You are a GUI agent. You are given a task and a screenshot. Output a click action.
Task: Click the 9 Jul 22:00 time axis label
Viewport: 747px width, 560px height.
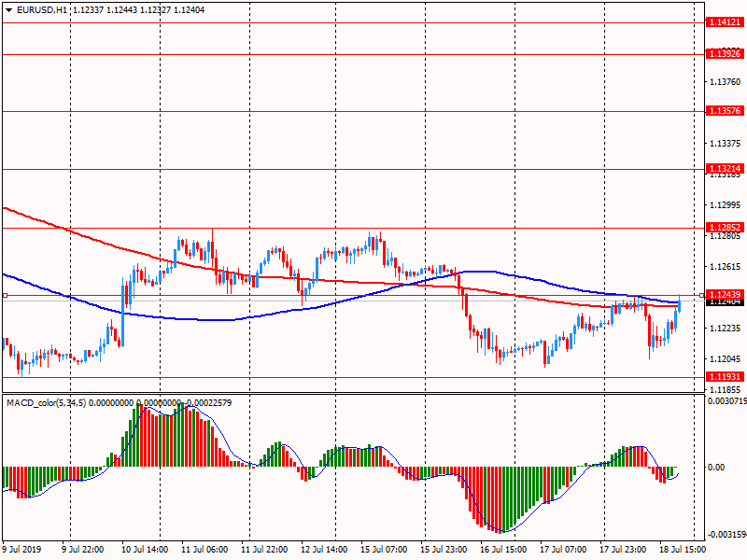point(82,549)
